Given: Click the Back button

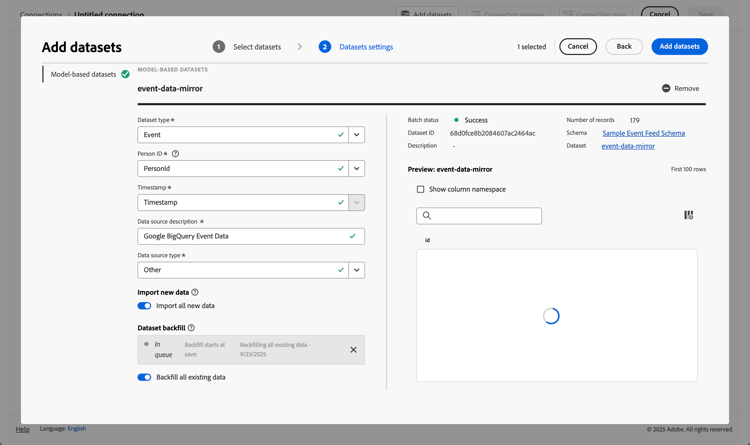Looking at the screenshot, I should pyautogui.click(x=623, y=47).
